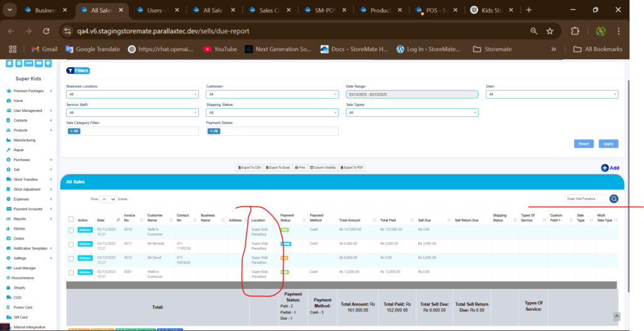Check the row checkbox for invoice 0011

71,245
